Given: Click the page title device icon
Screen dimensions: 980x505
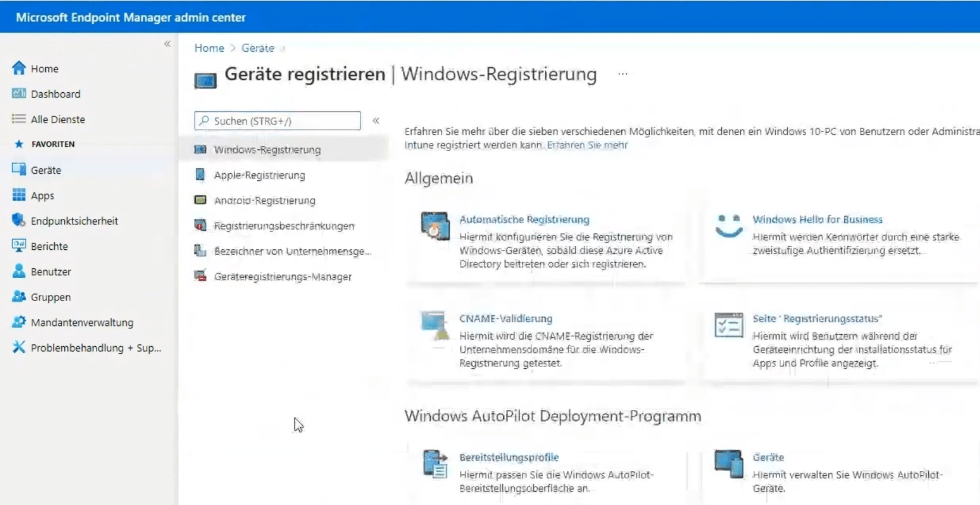Looking at the screenshot, I should [x=205, y=80].
